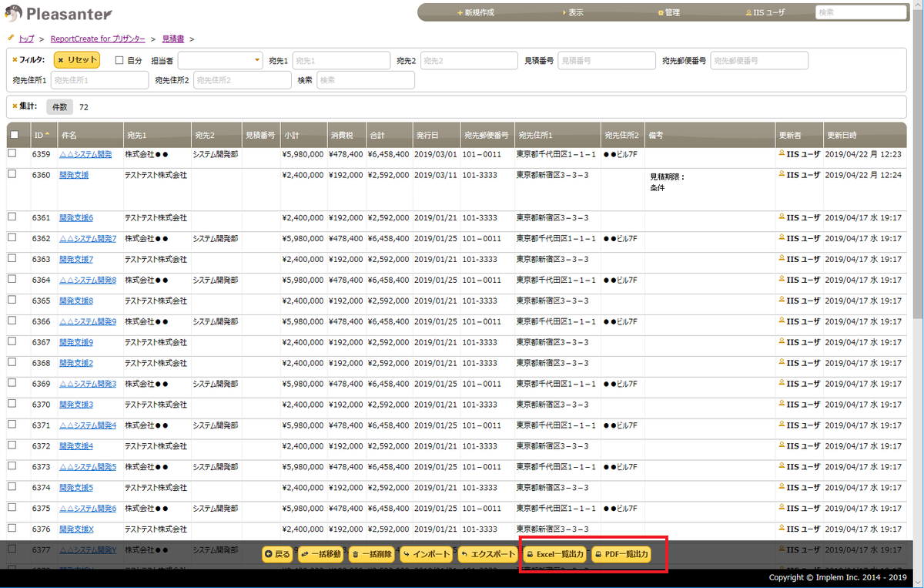Check the row 6359 checkbox

tap(12, 153)
